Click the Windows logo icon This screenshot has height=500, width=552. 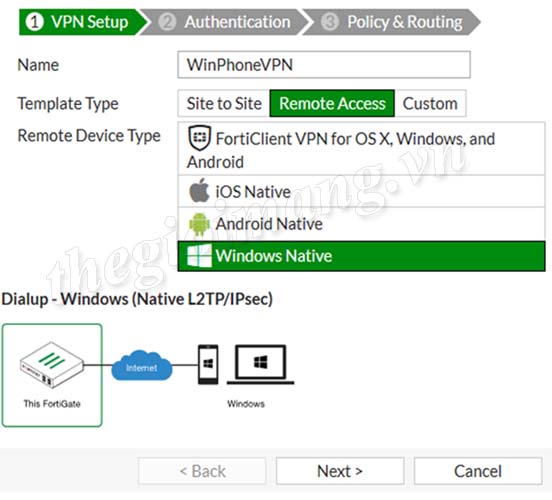tap(199, 256)
